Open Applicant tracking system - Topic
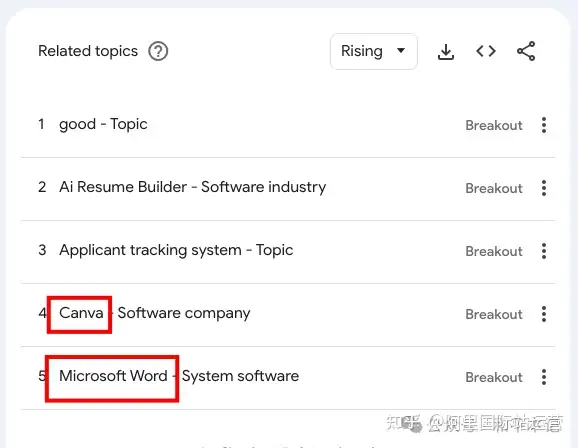The height and width of the screenshot is (448, 578). click(x=176, y=250)
